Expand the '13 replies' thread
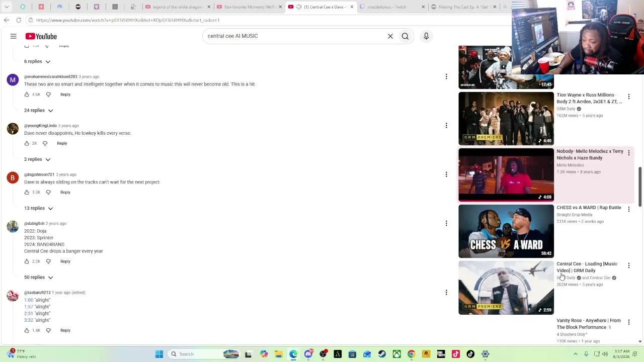 [x=39, y=208]
